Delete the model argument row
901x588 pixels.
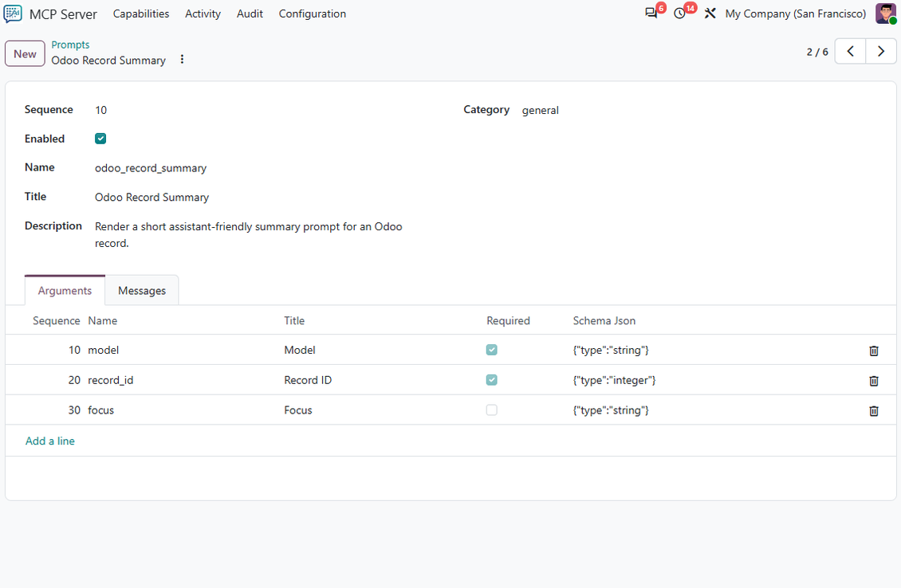(873, 351)
